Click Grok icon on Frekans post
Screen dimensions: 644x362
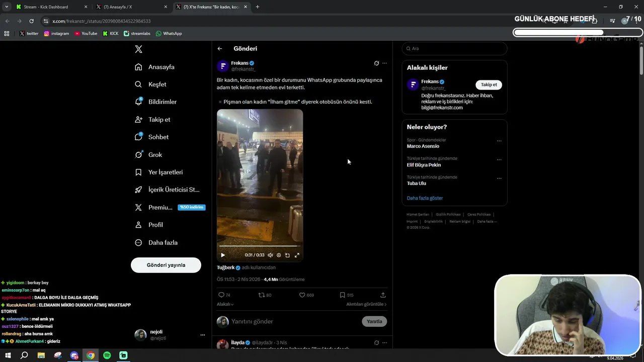[x=376, y=63]
